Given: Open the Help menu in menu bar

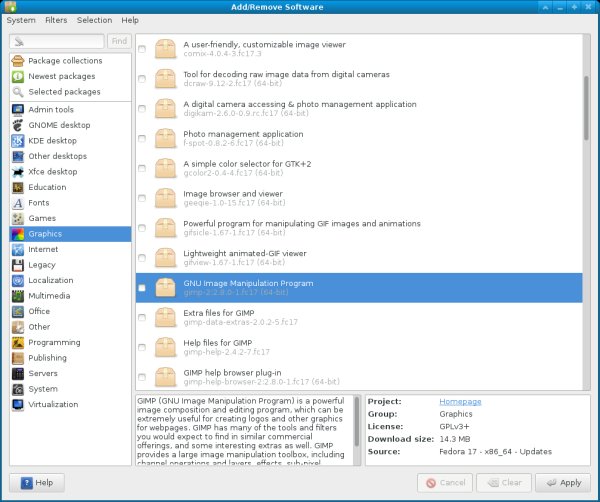Looking at the screenshot, I should (130, 20).
